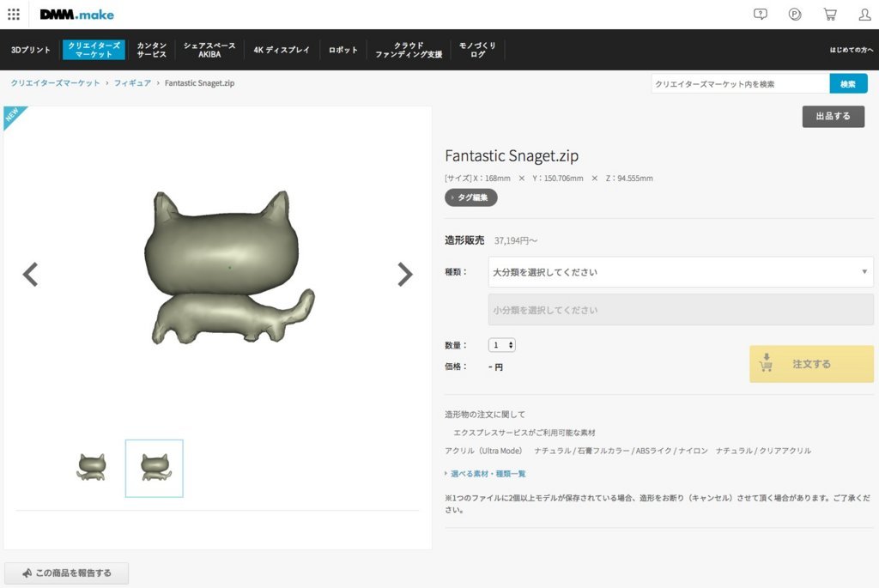The height and width of the screenshot is (588, 879).
Task: Click the Fantastic Snaget.zip title
Action: tap(512, 155)
